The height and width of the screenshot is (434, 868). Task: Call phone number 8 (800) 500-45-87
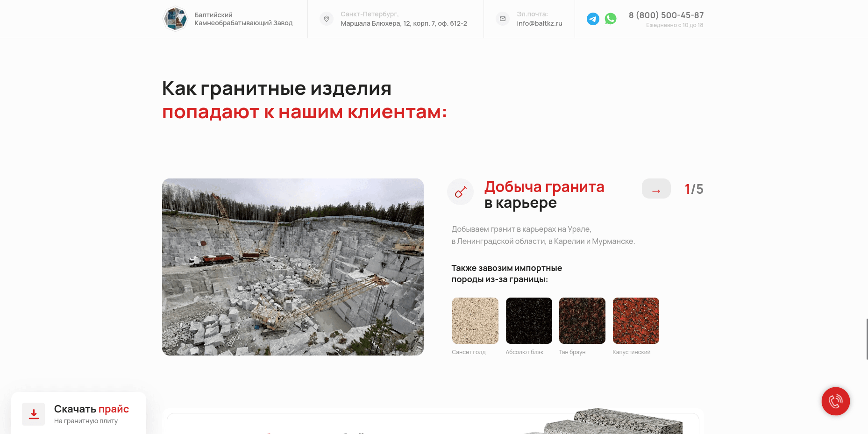pos(666,15)
